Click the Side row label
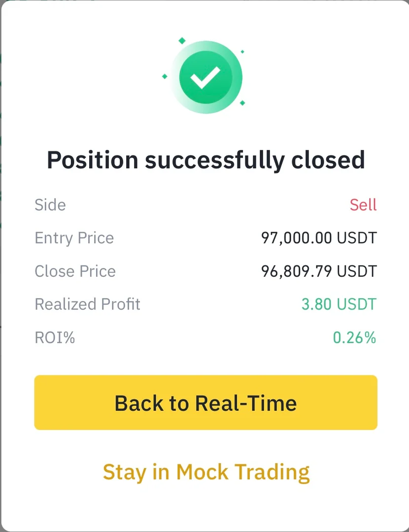 [50, 205]
